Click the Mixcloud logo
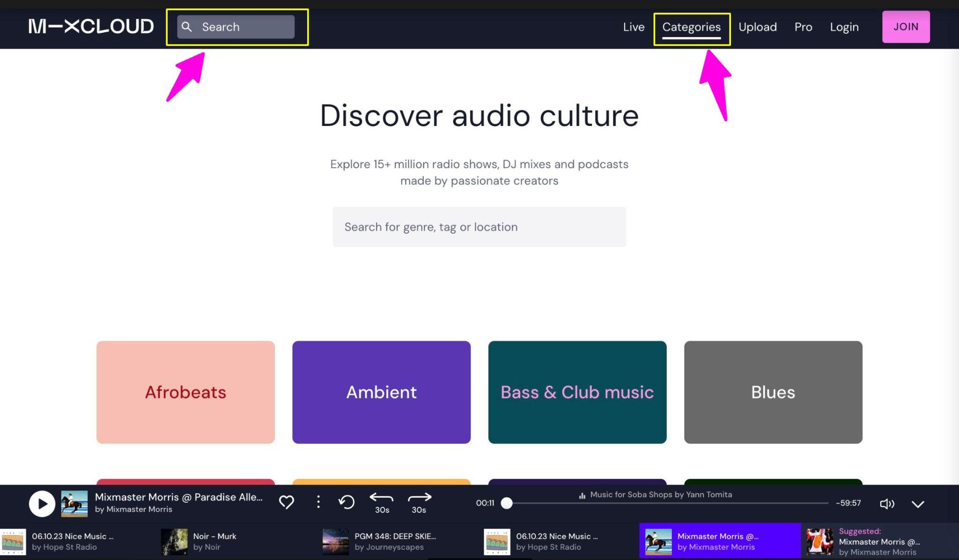The image size is (959, 560). (91, 26)
